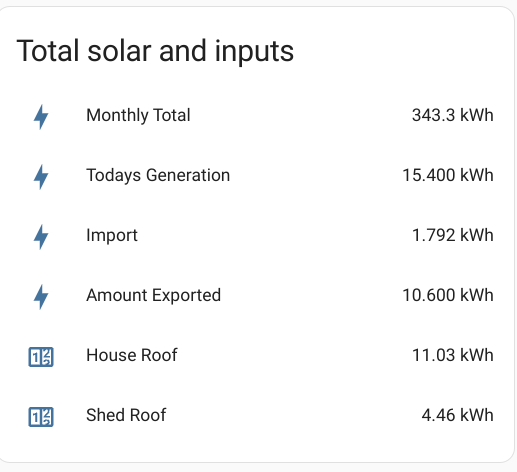Viewport: 517px width, 472px height.
Task: Select the House Roof label
Action: point(132,355)
